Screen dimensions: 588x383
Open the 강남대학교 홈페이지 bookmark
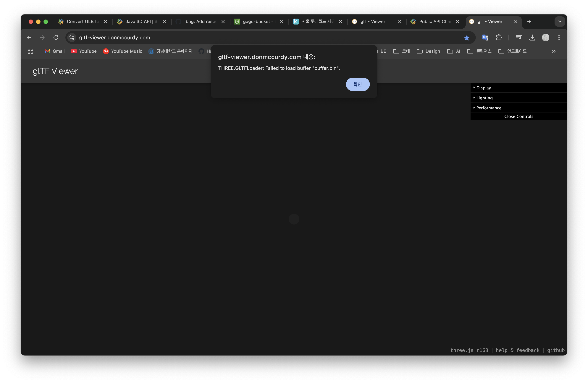click(170, 51)
